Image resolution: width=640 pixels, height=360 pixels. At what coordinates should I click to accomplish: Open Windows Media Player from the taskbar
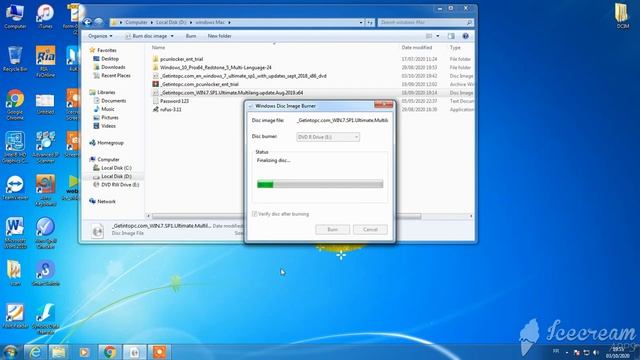click(x=84, y=352)
